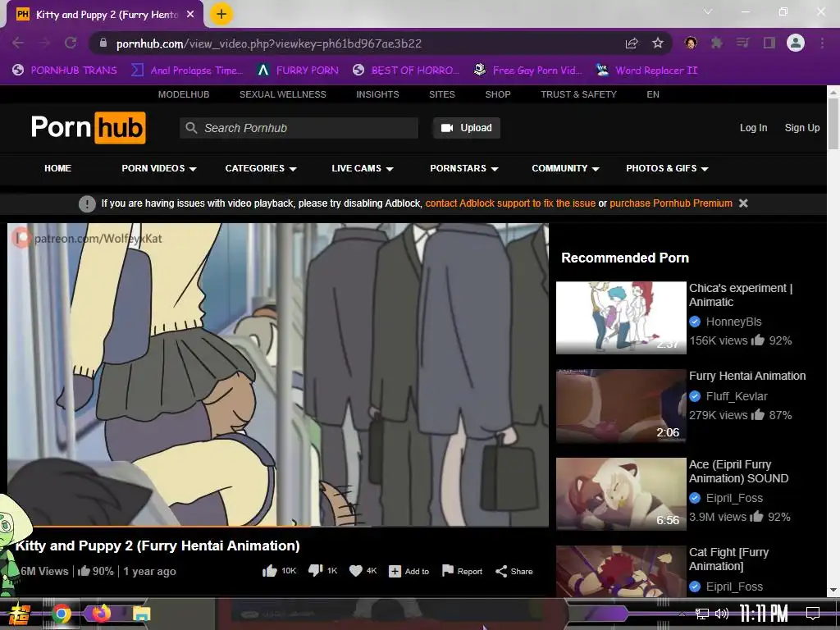
Task: Open the BEST OF HORRO... bookmark
Action: point(406,71)
